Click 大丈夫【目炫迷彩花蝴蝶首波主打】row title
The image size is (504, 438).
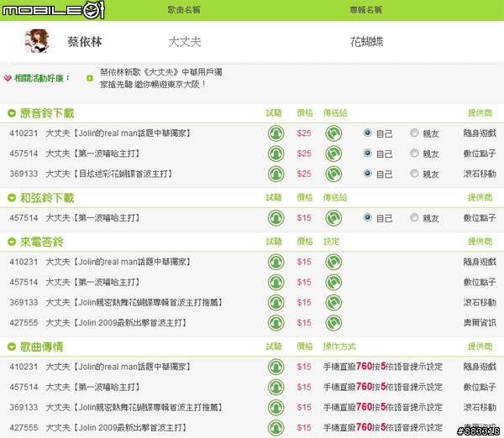pos(109,174)
